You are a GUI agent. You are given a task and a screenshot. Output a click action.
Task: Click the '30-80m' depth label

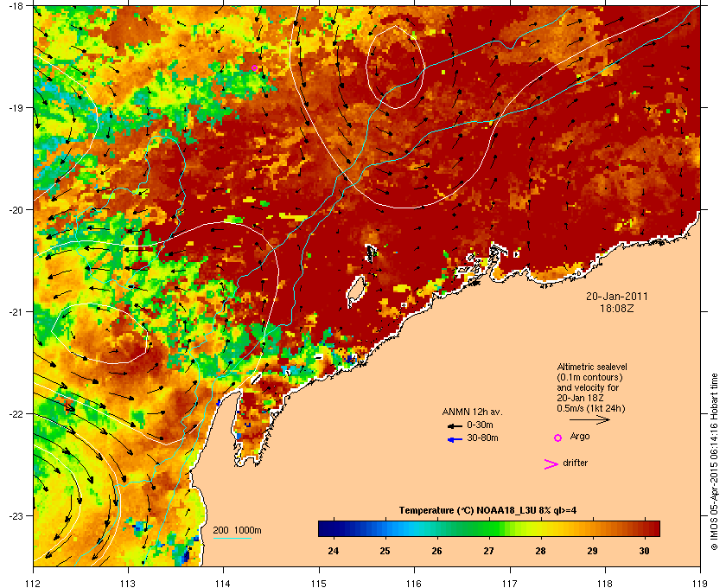click(x=482, y=438)
